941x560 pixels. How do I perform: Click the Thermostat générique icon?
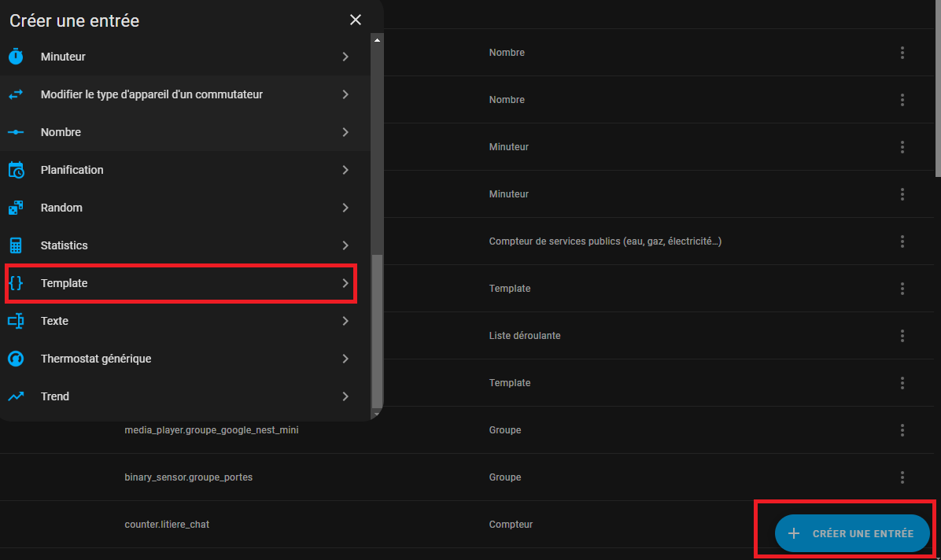[17, 359]
